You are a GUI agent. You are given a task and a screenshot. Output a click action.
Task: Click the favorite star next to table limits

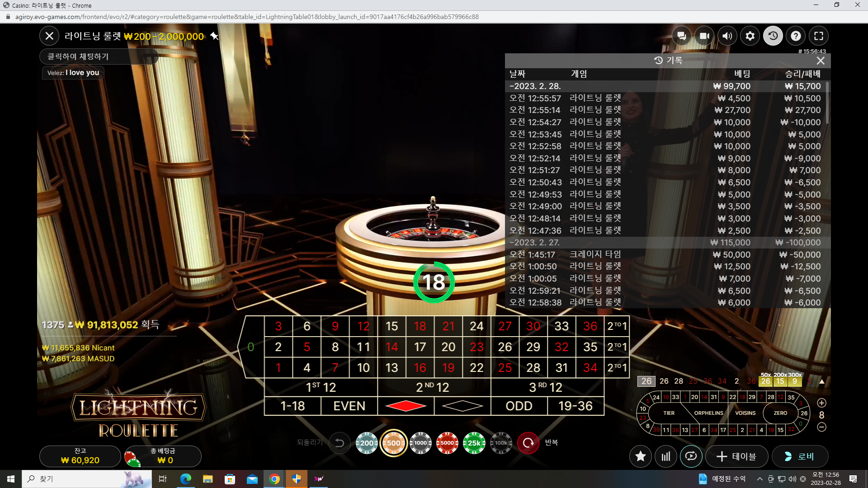[x=214, y=36]
